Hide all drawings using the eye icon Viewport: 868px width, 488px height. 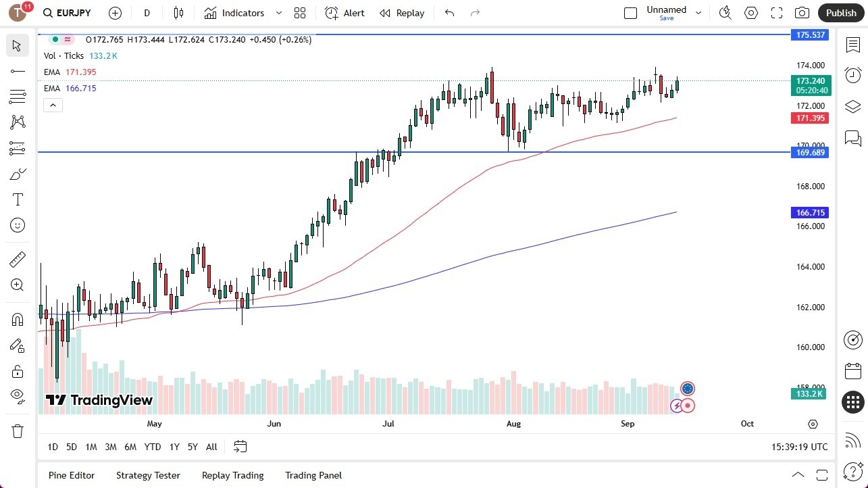[17, 395]
